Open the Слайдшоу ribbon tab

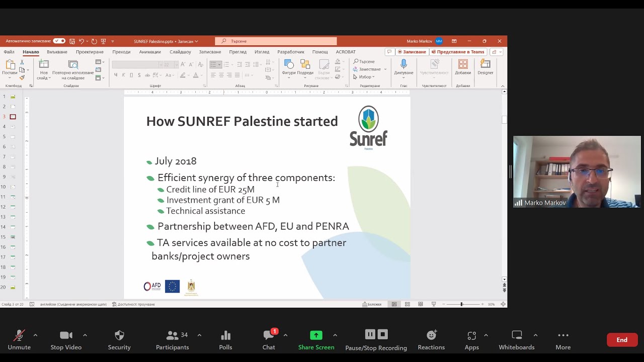(180, 52)
